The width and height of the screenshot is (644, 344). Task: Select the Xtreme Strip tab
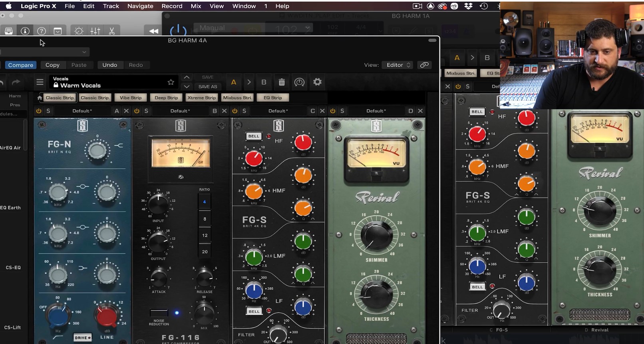click(202, 98)
